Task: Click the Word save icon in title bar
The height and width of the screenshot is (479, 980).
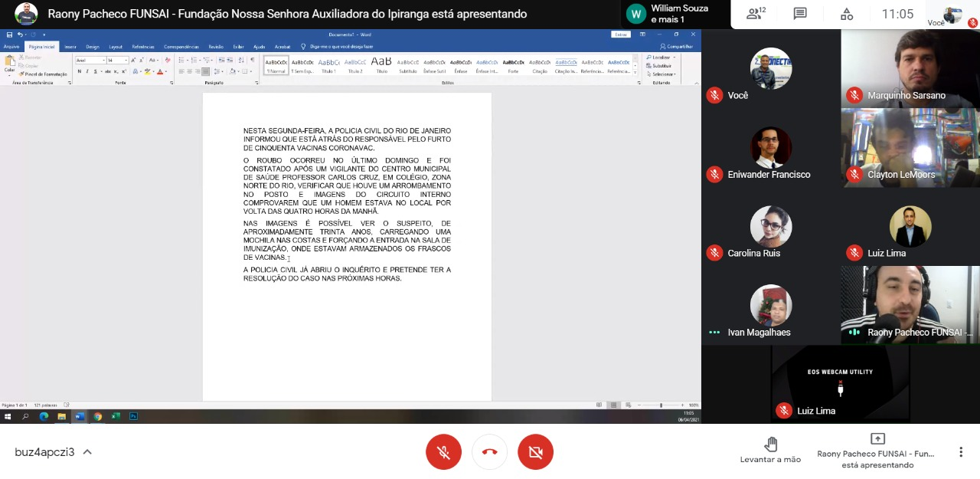Action: 8,34
